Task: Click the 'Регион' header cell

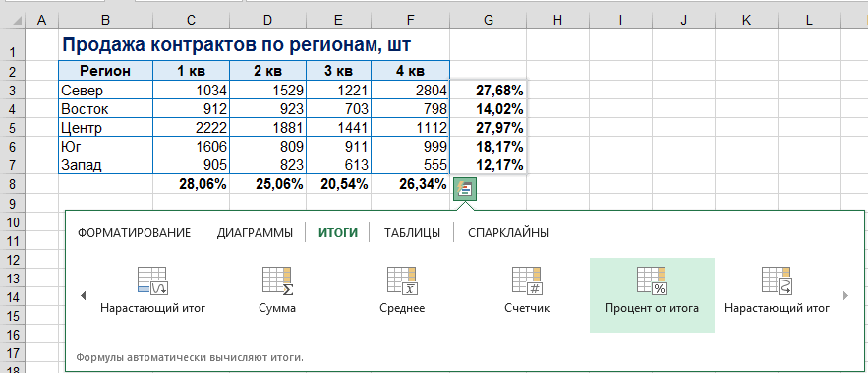Action: 105,71
